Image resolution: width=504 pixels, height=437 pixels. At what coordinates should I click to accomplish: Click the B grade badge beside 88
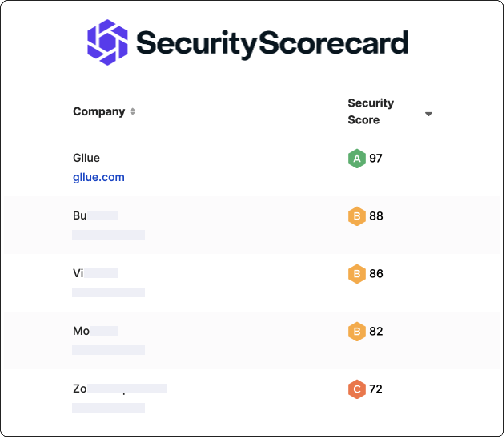pos(357,216)
